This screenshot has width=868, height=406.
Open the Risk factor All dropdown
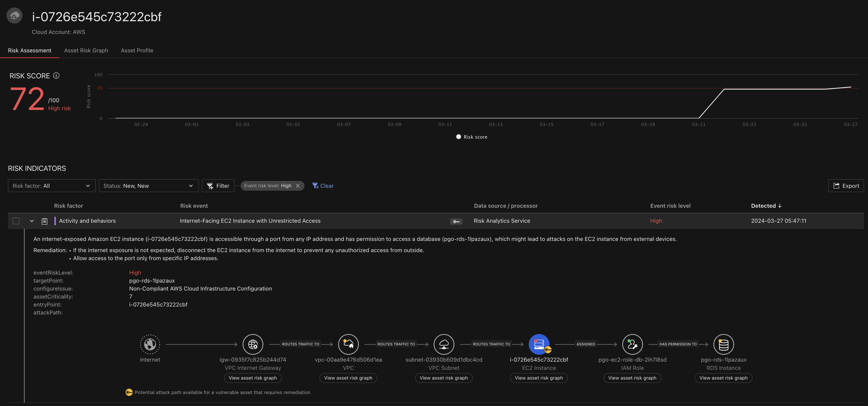click(52, 186)
